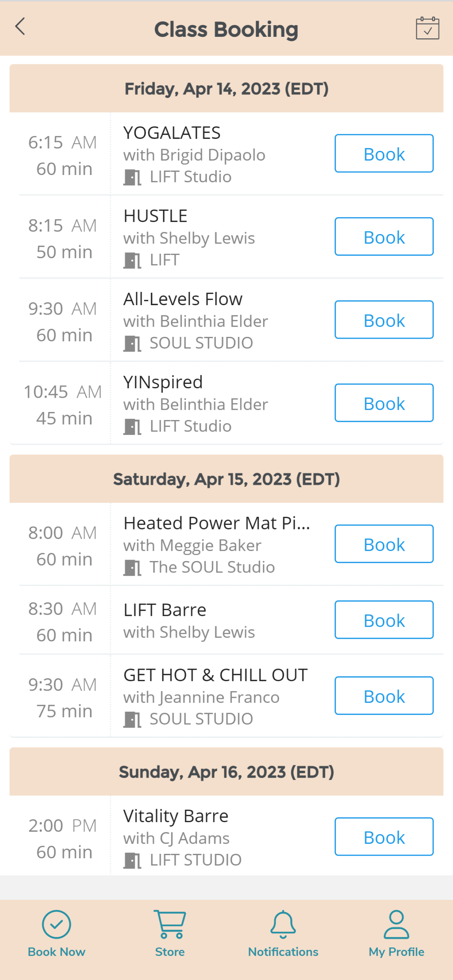Book the YINspired class
Screen dimensions: 453x980
coord(384,402)
